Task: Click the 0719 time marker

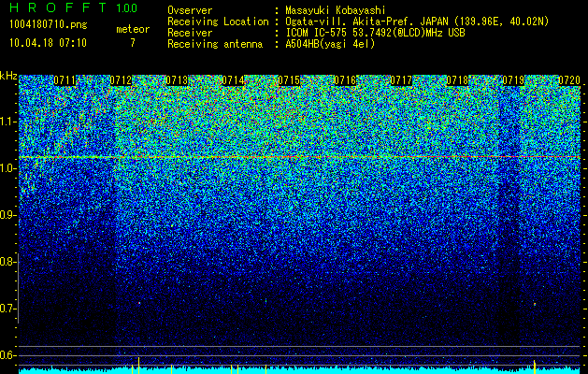Action: click(x=513, y=80)
